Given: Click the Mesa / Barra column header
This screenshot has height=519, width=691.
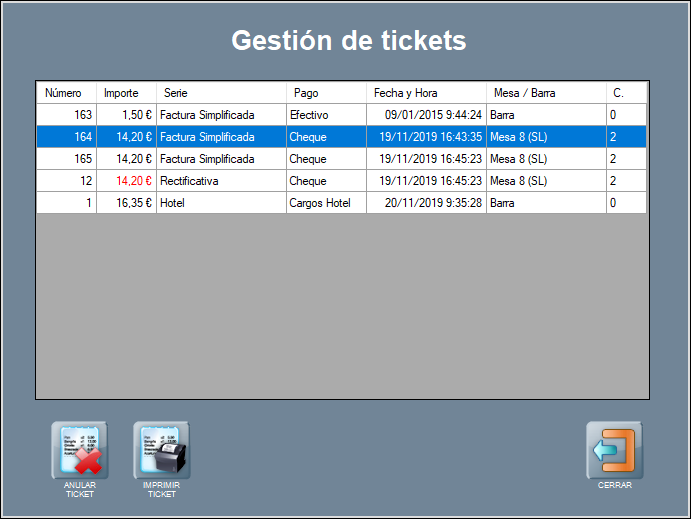Looking at the screenshot, I should 545,93.
